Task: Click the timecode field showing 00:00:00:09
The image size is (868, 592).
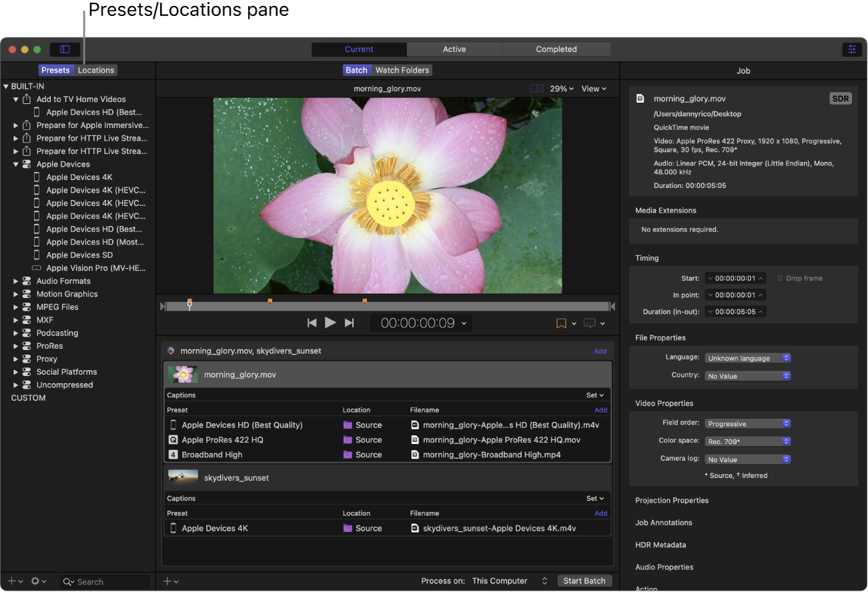Action: click(417, 323)
